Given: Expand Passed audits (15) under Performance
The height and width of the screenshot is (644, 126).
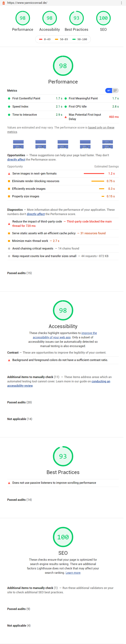Looking at the screenshot, I should (x=19, y=273).
